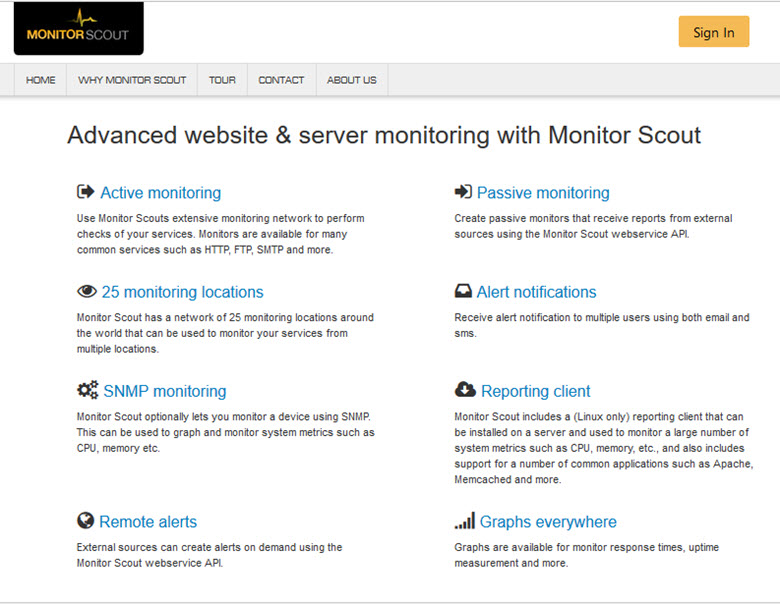Open the Remote alerts link
Viewport: 780px width, 604px height.
(x=148, y=521)
